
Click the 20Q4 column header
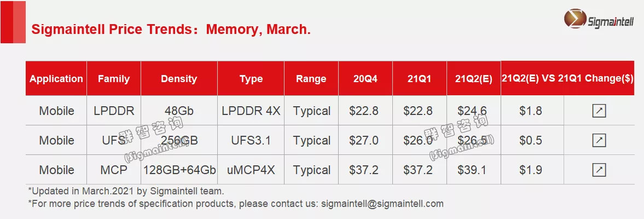point(365,79)
